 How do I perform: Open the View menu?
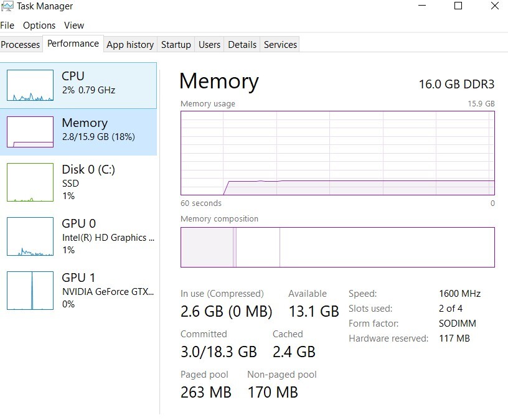click(x=74, y=26)
